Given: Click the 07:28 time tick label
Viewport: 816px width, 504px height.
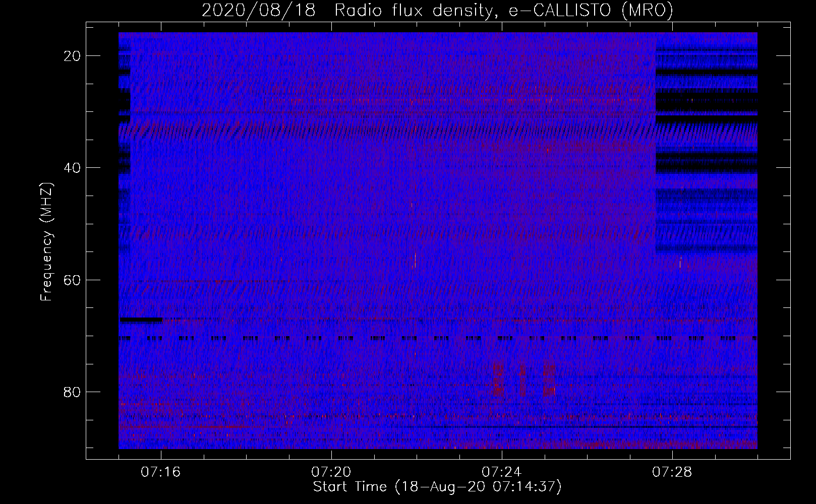Looking at the screenshot, I should click(x=672, y=472).
